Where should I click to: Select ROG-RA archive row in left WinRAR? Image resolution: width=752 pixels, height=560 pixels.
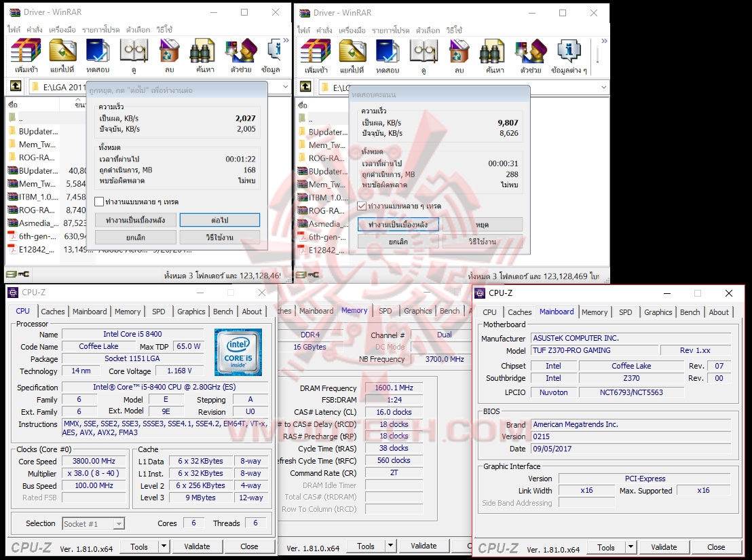click(x=47, y=210)
